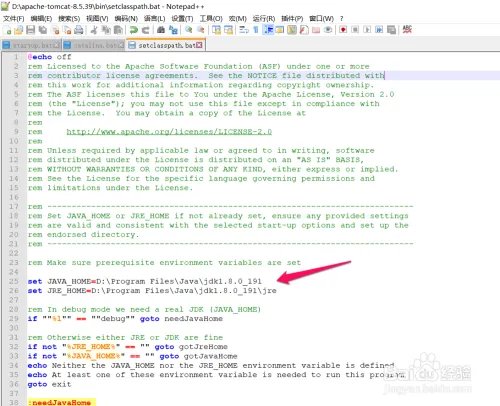Start macro recording with red record icon

(343, 30)
